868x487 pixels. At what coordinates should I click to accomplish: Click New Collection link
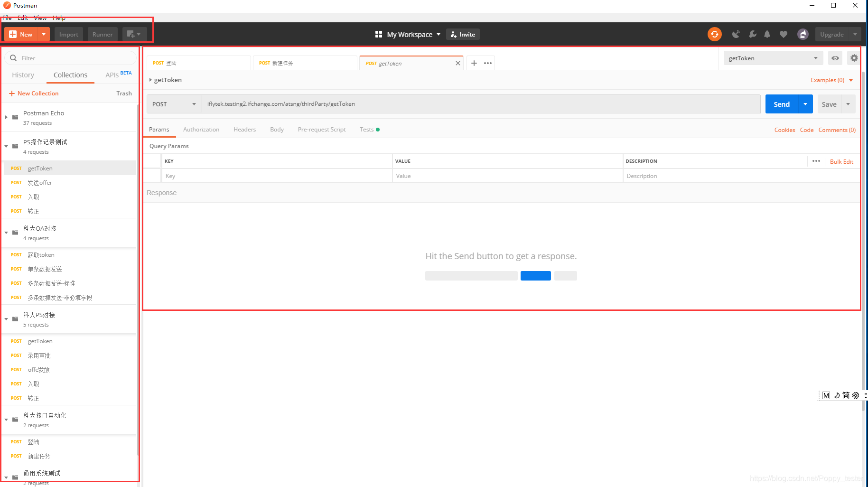(x=34, y=94)
